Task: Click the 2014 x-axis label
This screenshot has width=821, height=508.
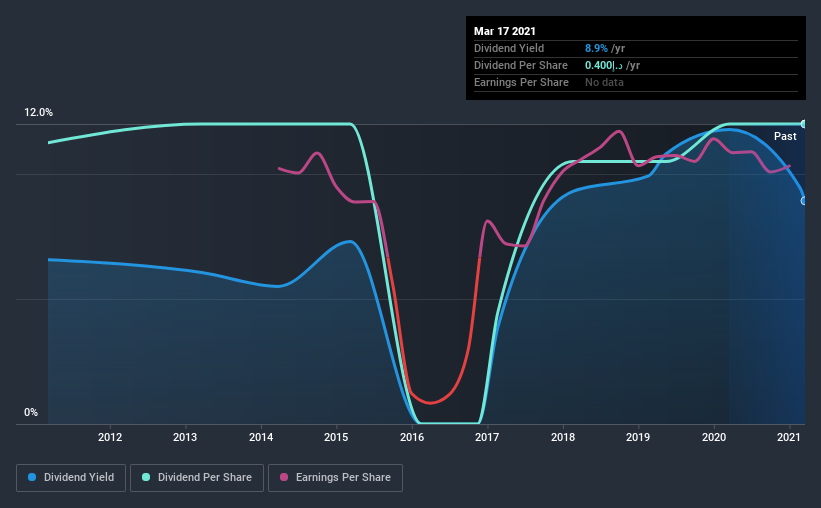Action: [261, 437]
